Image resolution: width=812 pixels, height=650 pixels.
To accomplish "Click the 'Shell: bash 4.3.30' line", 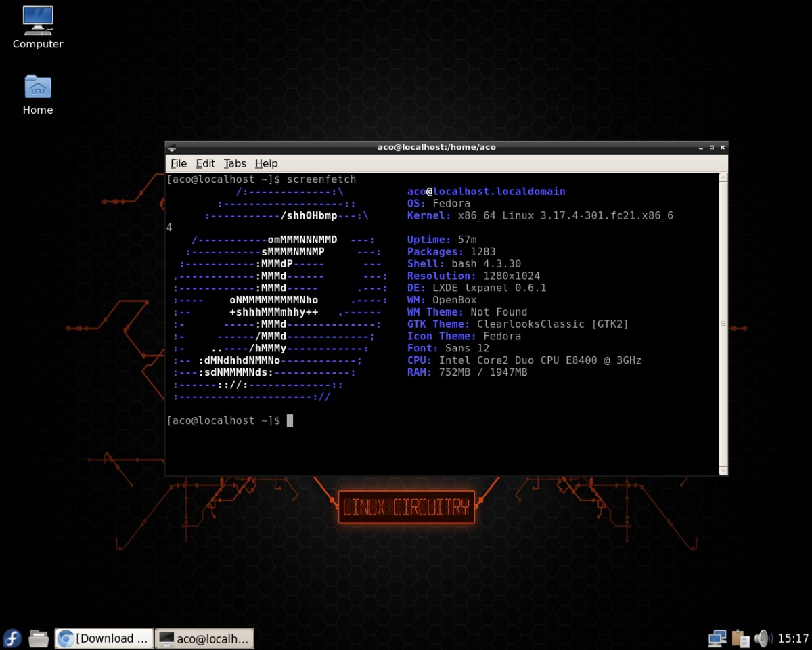I will pyautogui.click(x=464, y=264).
